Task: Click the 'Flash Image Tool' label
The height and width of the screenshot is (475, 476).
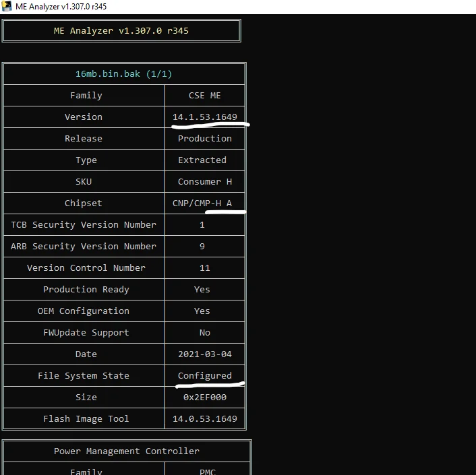Action: tap(86, 418)
